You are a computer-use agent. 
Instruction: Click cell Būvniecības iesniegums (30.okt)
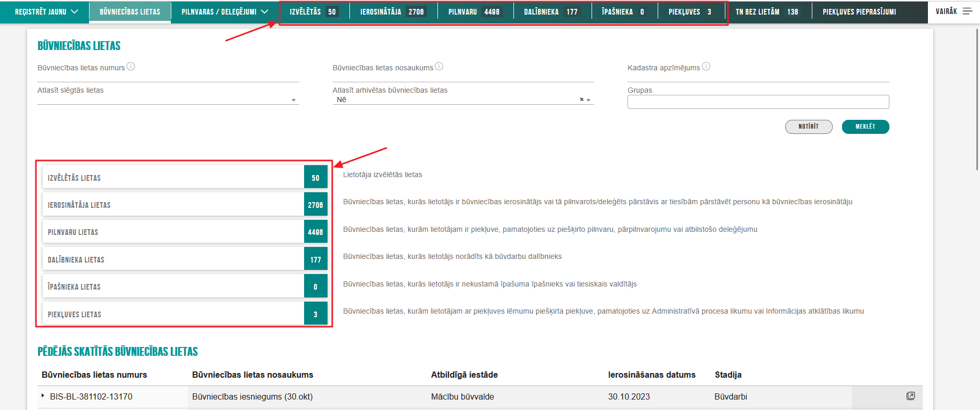(x=252, y=396)
